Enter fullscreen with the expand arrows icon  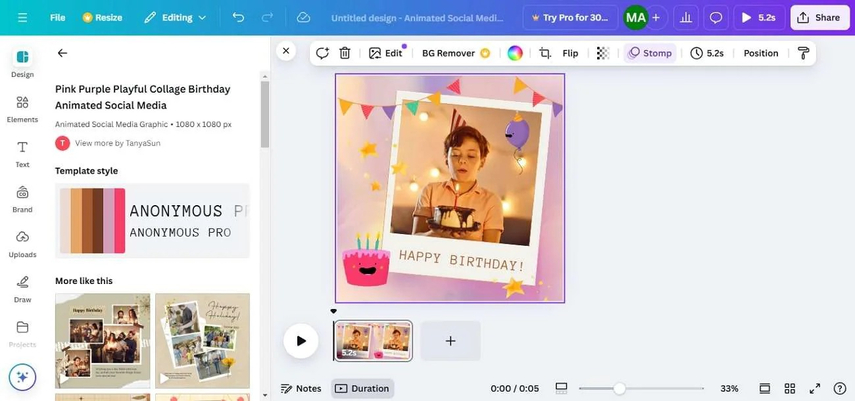[815, 388]
